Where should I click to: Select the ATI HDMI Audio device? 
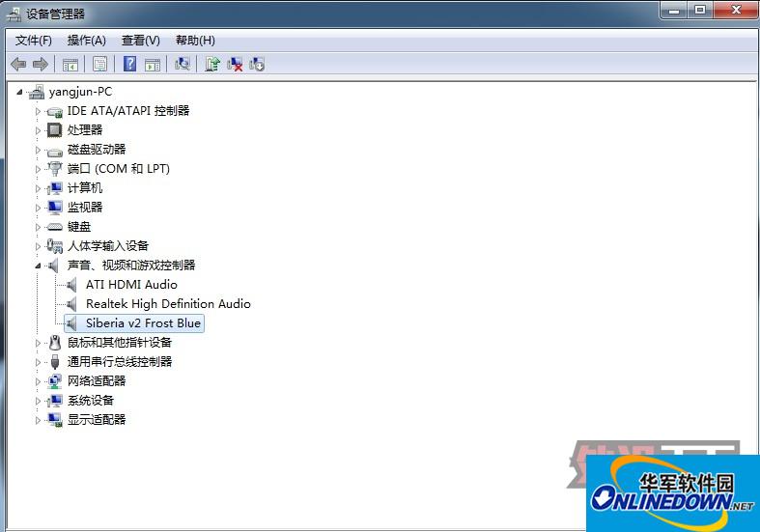[x=131, y=285]
